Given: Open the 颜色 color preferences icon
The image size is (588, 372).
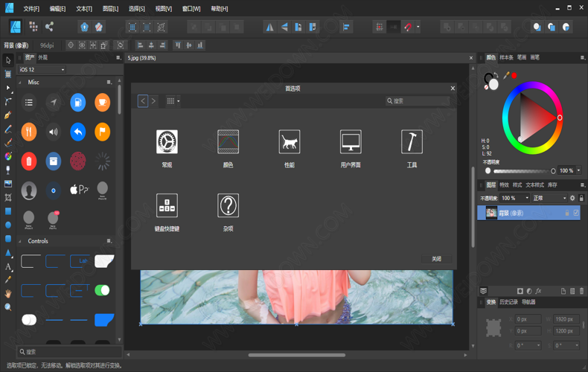Looking at the screenshot, I should [x=228, y=142].
